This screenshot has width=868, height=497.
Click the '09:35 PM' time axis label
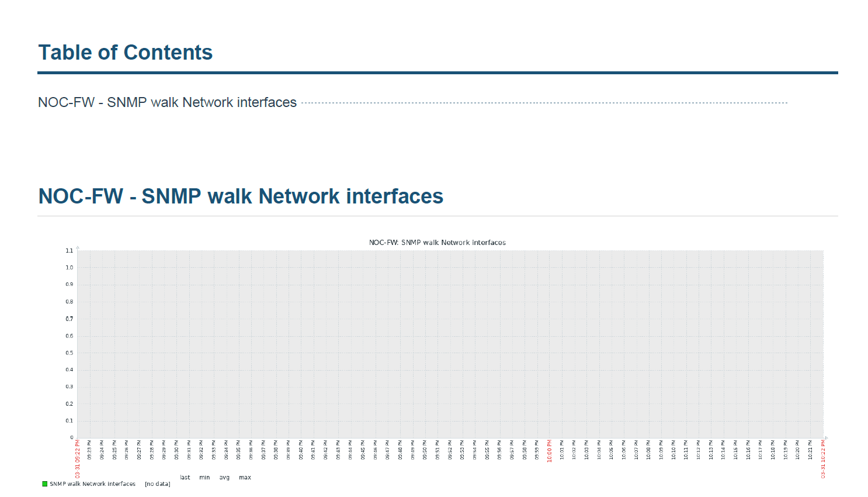click(239, 450)
